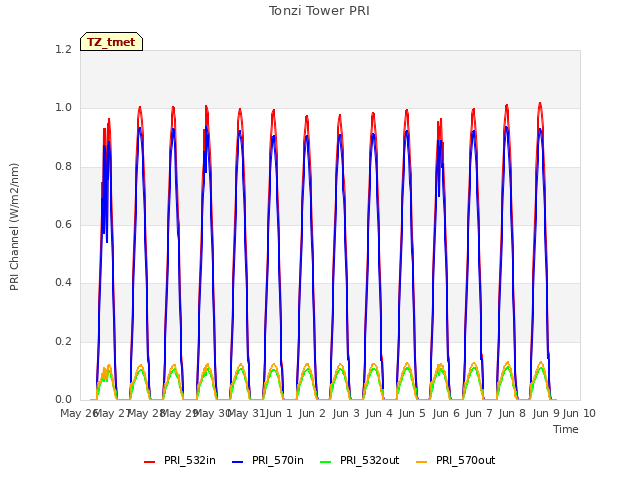Image resolution: width=640 pixels, height=480 pixels.
Task: Click the x-axis tick May 31
Action: (246, 413)
